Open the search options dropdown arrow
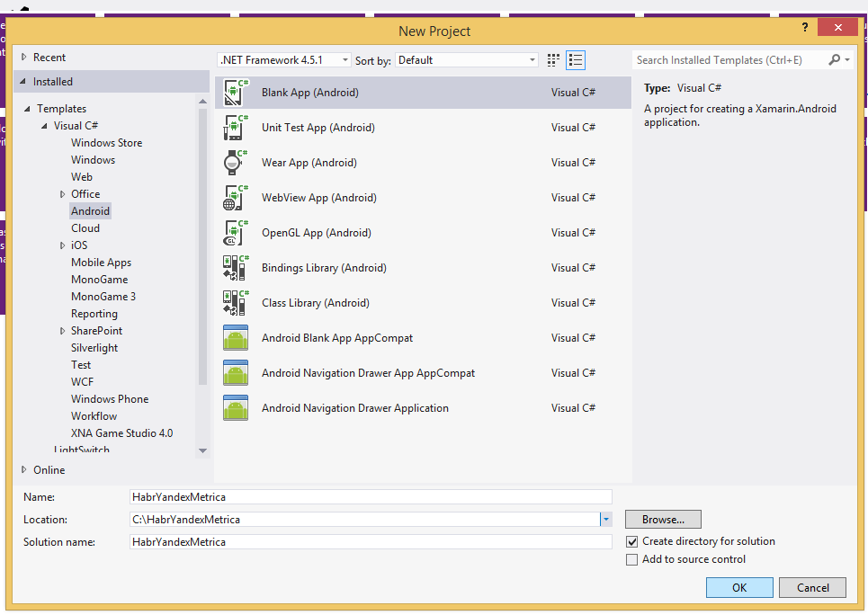Viewport: 868px width, 615px height. point(847,59)
